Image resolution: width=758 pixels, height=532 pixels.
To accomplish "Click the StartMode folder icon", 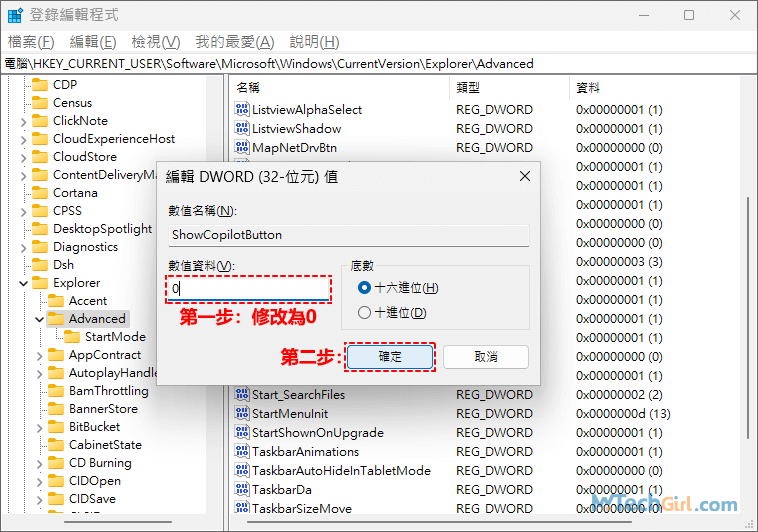I will click(x=72, y=337).
